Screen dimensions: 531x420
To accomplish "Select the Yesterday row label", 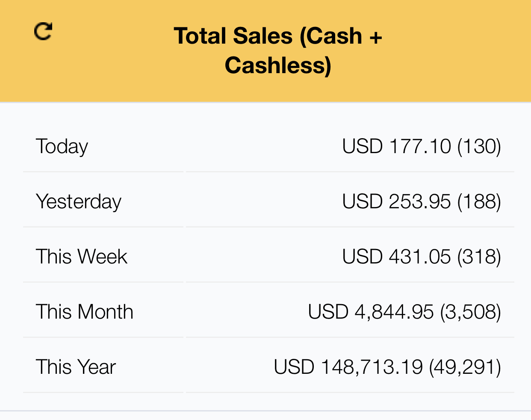I will [79, 202].
